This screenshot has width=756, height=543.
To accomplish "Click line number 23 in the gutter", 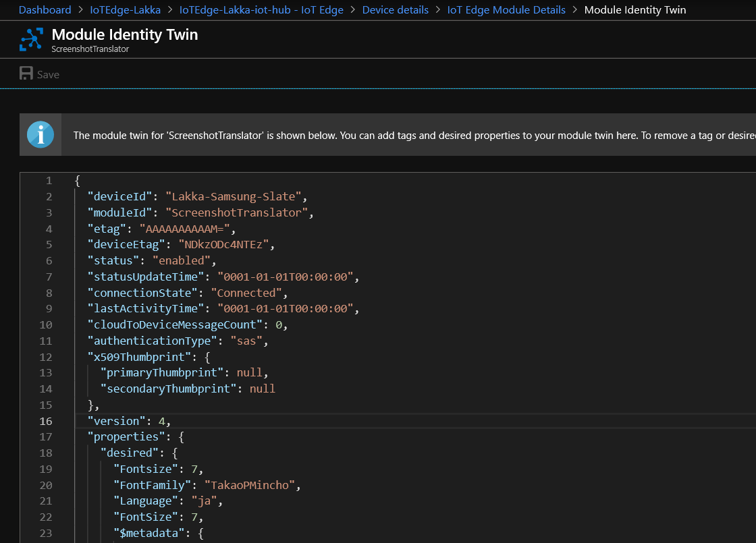I will click(x=46, y=534).
